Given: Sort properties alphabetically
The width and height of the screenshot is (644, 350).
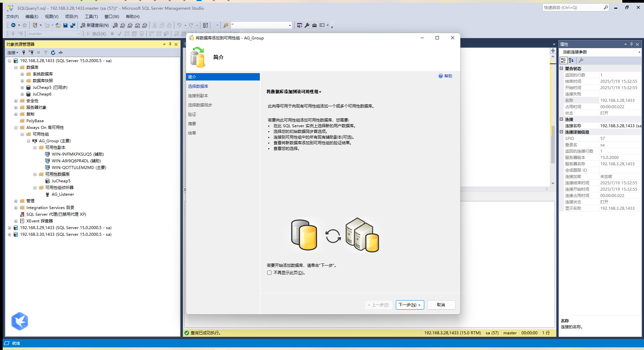Looking at the screenshot, I should tap(571, 60).
